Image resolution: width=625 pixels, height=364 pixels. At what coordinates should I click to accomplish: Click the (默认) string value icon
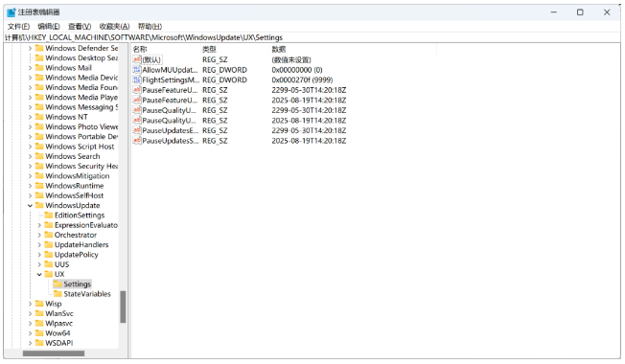point(137,59)
